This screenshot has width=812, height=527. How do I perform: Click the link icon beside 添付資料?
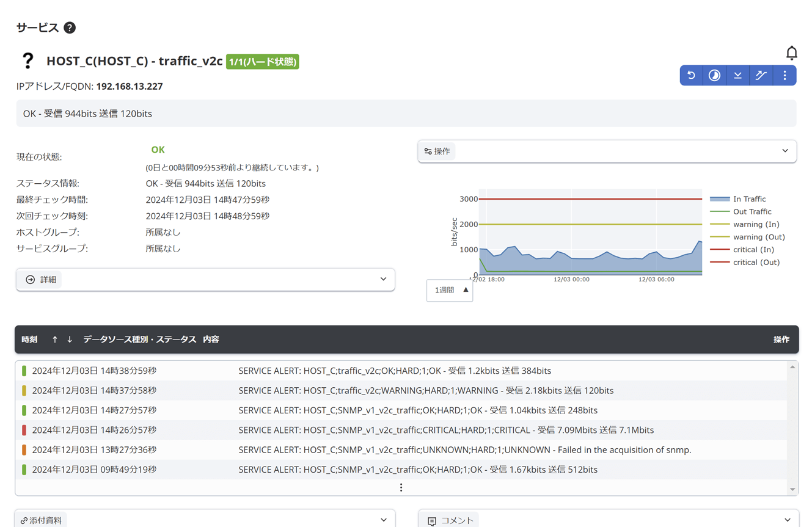[24, 521]
